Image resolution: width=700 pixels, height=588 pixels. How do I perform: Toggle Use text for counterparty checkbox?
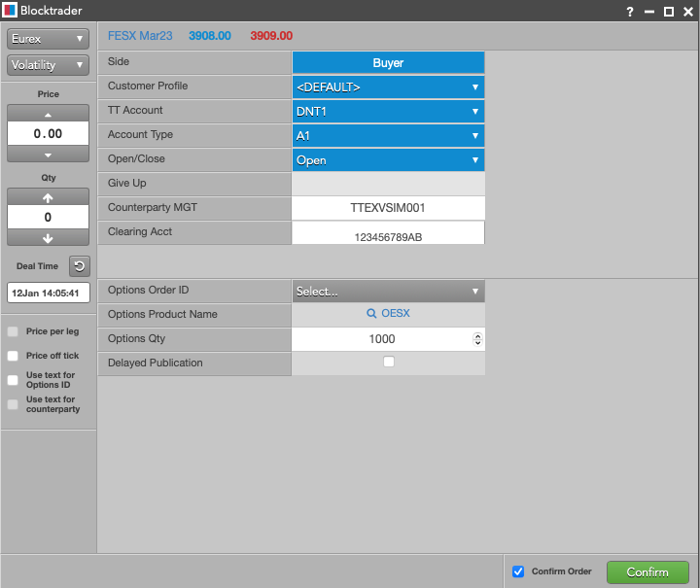click(13, 404)
